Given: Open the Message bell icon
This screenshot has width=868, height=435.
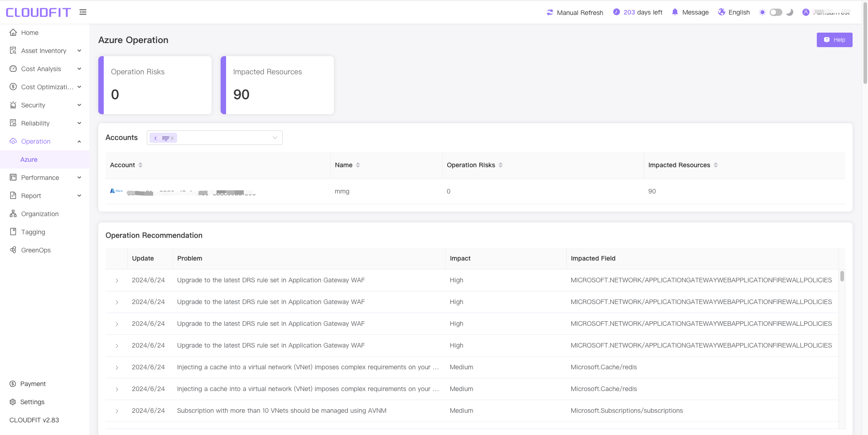Looking at the screenshot, I should point(675,12).
